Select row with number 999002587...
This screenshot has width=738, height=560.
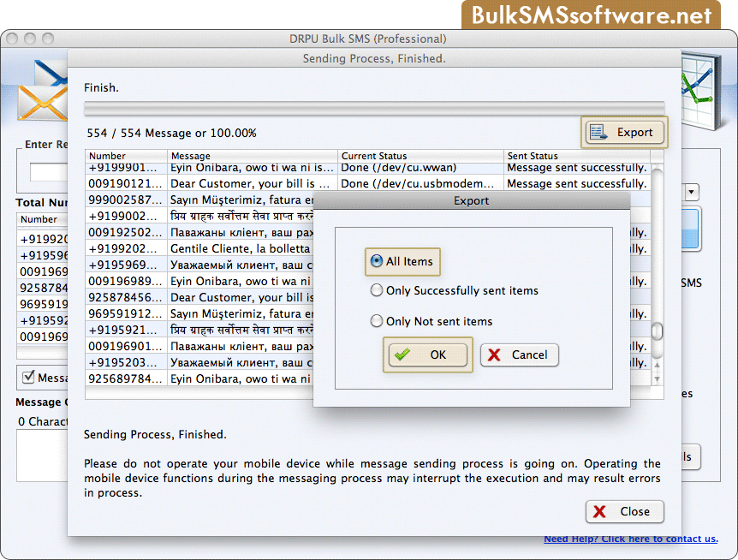(x=199, y=200)
